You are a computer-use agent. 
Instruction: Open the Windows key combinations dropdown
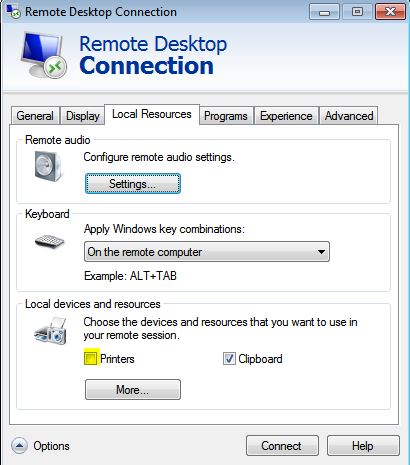point(207,252)
